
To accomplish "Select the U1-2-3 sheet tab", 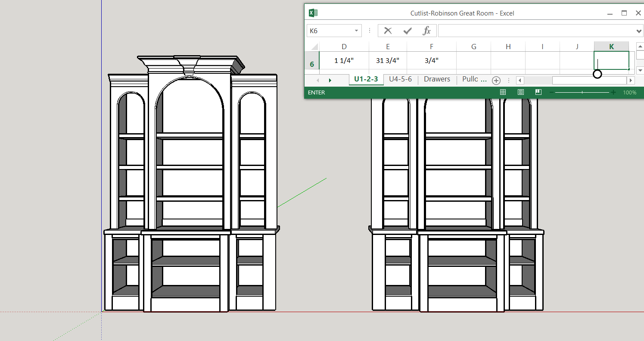I will coord(366,79).
